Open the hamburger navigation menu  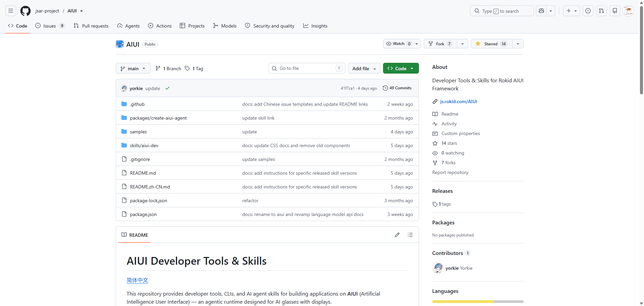pos(11,11)
